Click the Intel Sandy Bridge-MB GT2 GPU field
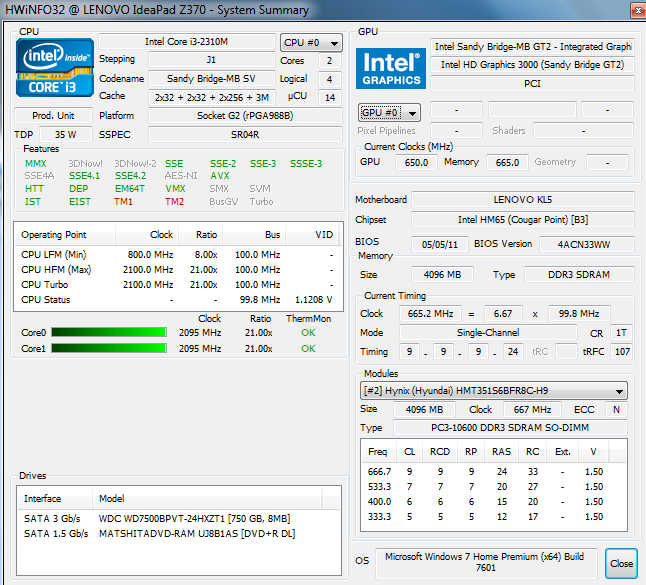The width and height of the screenshot is (646, 585). (532, 47)
